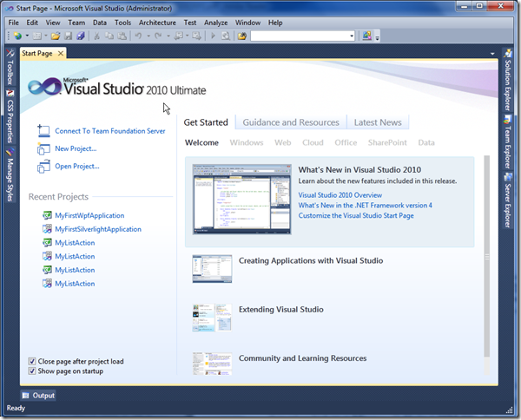Click the Cut scissors icon
This screenshot has width=521, height=420.
tap(96, 36)
